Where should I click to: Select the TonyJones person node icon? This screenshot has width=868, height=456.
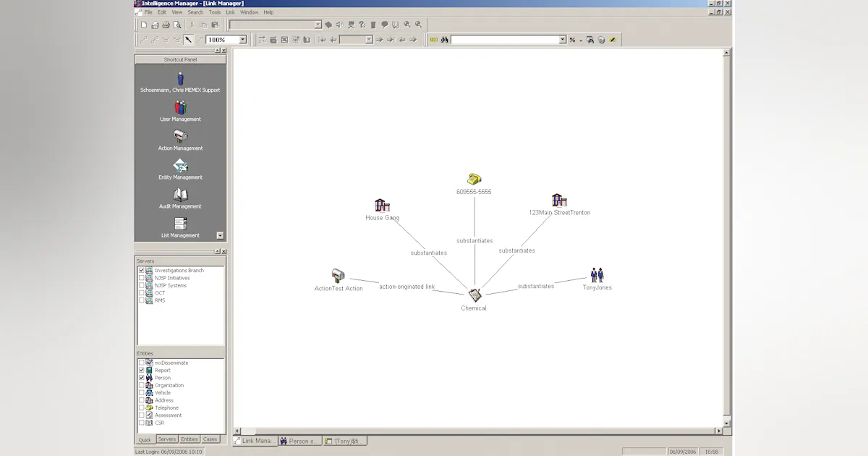point(597,275)
